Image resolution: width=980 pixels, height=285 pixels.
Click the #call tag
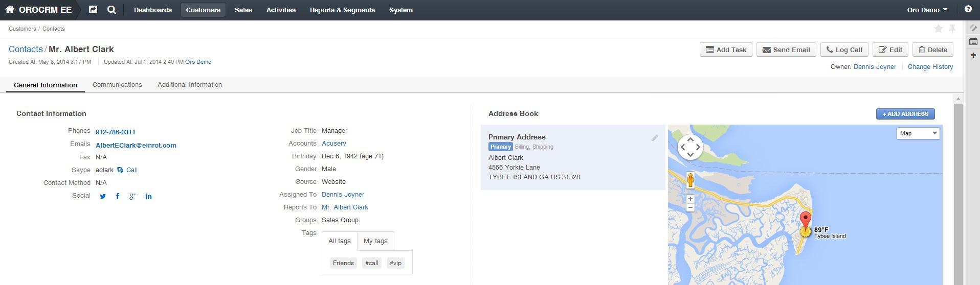372,263
